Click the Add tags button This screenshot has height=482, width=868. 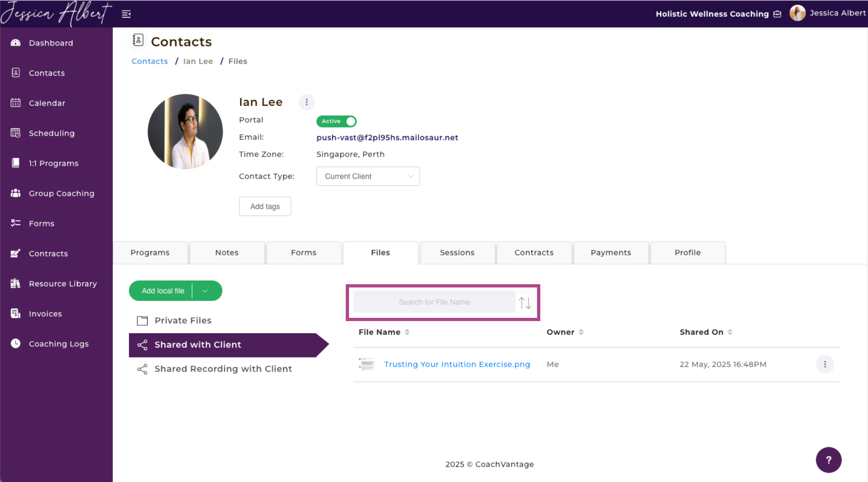(x=265, y=207)
